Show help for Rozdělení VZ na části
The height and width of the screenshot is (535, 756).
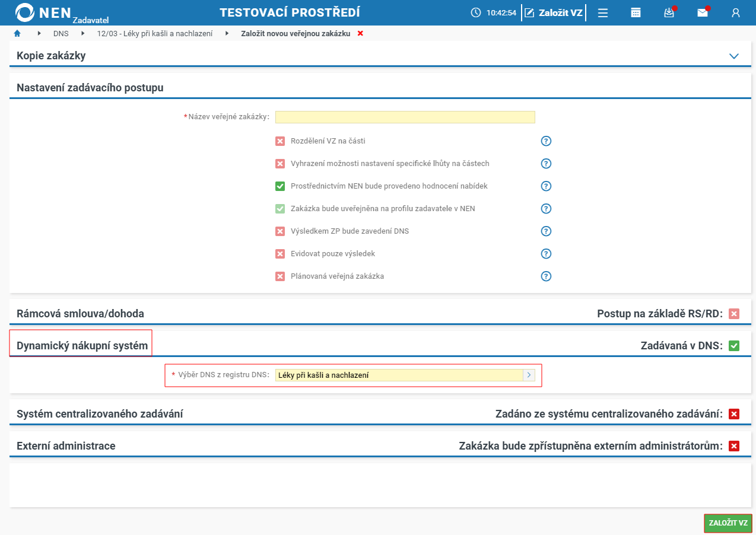tap(547, 141)
